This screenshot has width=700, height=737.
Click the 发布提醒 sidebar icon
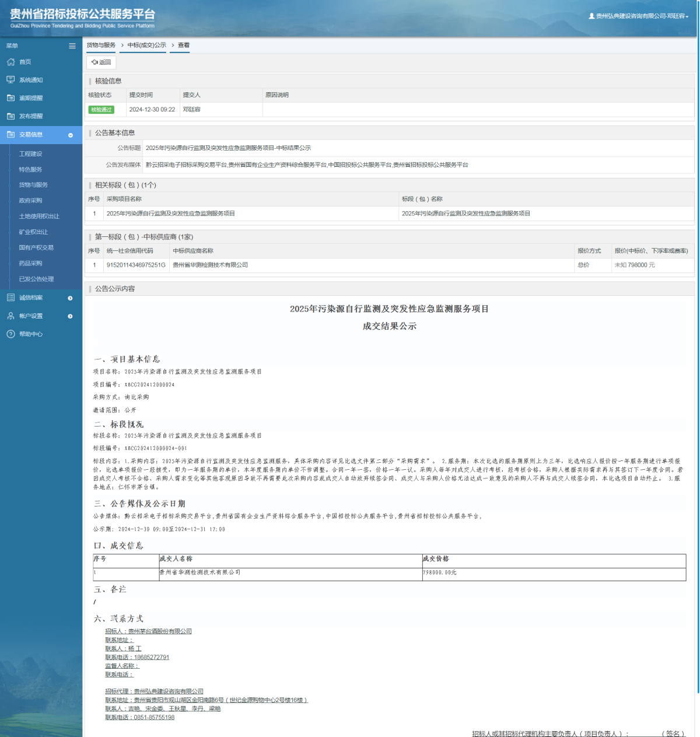pos(10,116)
